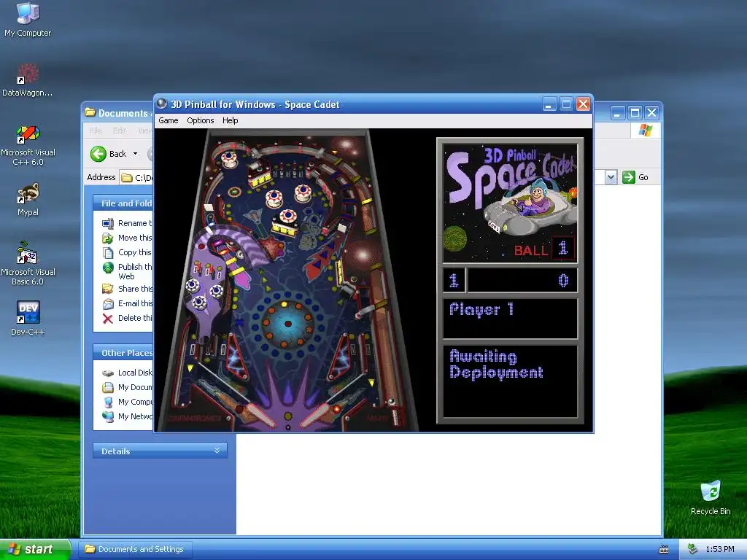The width and height of the screenshot is (747, 560).
Task: Click the My Computer icon in Other Places
Action: click(108, 402)
